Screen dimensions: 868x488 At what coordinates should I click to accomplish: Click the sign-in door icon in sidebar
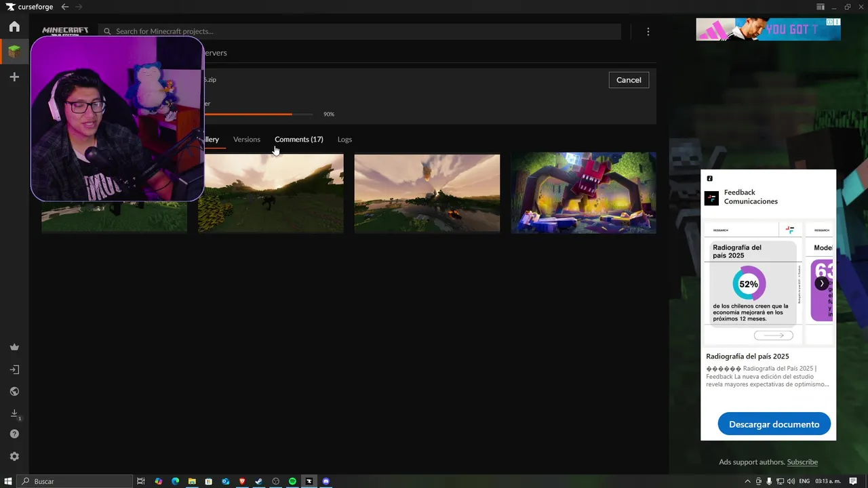pos(14,370)
